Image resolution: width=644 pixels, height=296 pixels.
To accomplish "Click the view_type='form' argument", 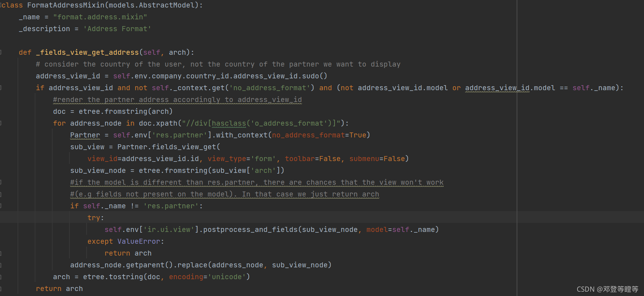I will point(242,159).
